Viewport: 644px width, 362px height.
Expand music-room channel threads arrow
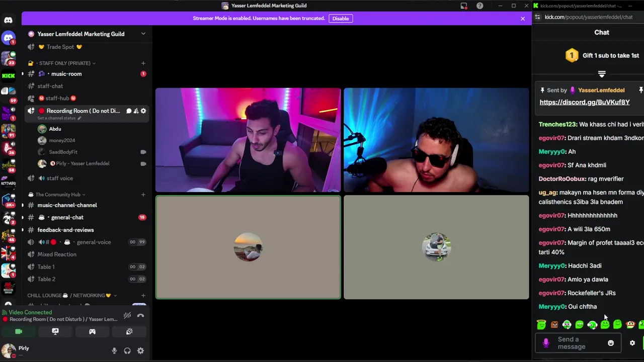(x=22, y=74)
